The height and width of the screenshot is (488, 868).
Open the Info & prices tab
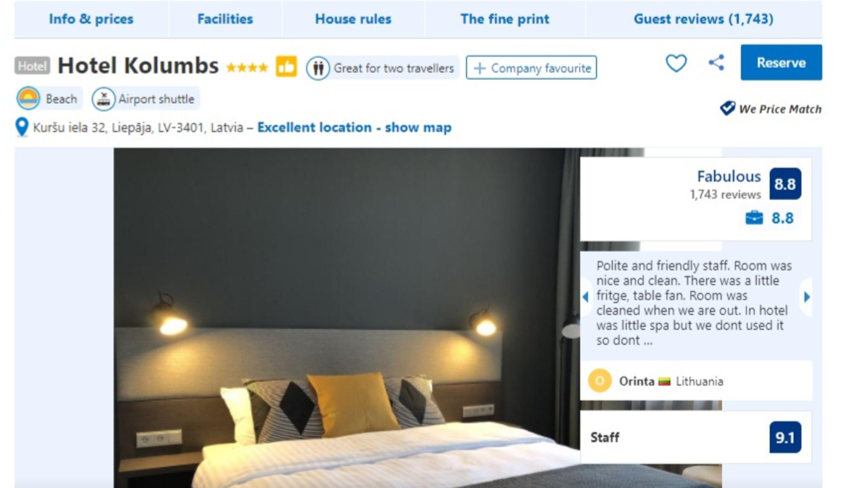tap(91, 19)
